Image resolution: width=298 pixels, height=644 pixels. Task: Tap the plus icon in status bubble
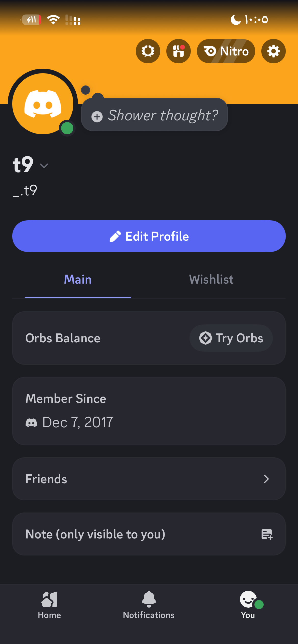tap(97, 117)
